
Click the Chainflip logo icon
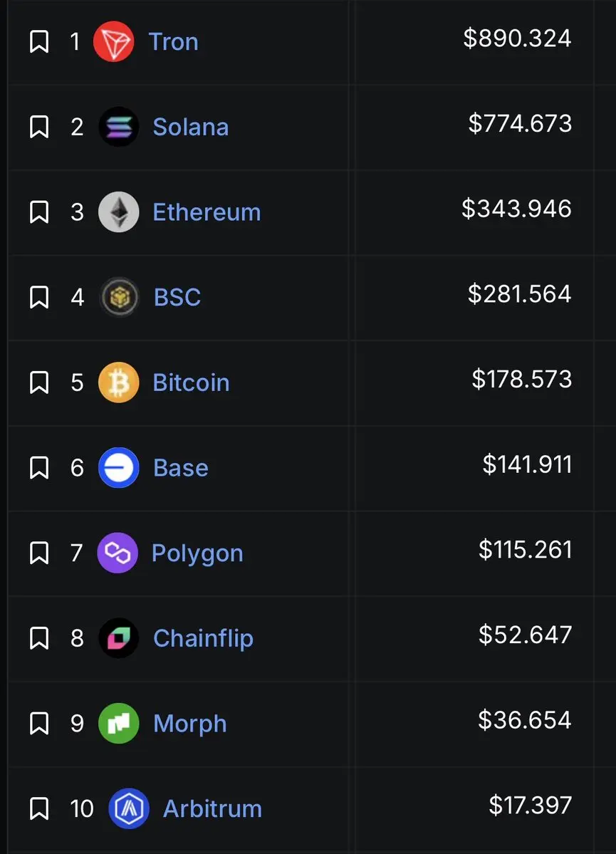tap(118, 638)
